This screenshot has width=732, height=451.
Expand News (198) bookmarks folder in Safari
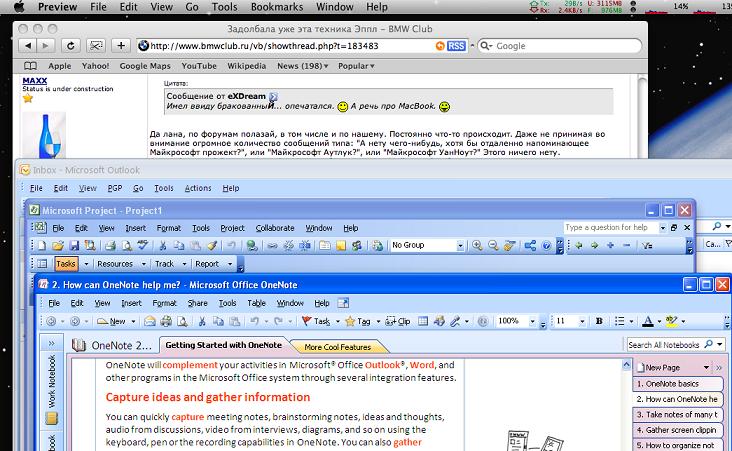pyautogui.click(x=303, y=66)
